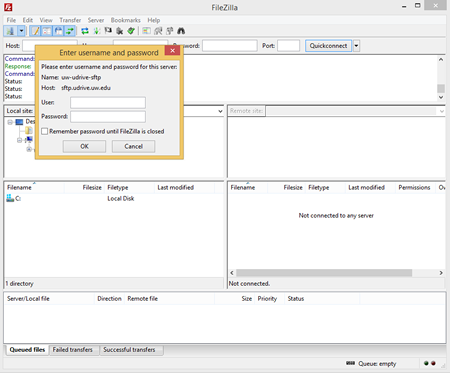Click the Port field in quickconnect bar

point(288,46)
